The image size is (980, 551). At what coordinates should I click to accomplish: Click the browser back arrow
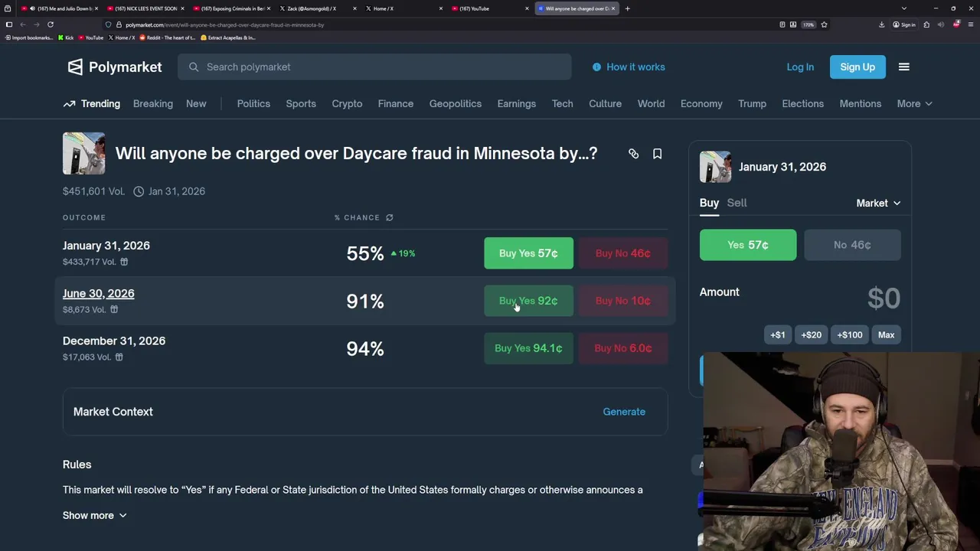coord(22,24)
